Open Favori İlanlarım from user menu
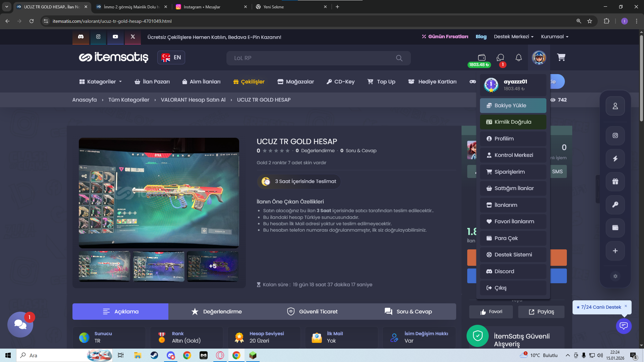This screenshot has width=644, height=362. coord(513,222)
